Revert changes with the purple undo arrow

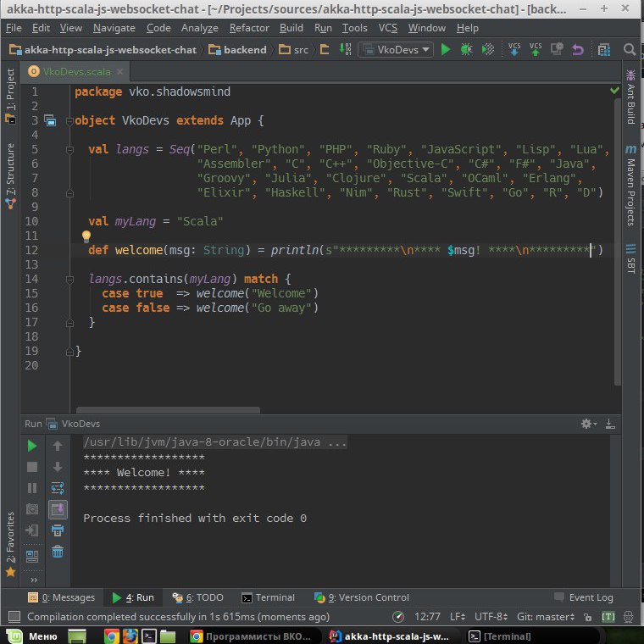pyautogui.click(x=578, y=50)
